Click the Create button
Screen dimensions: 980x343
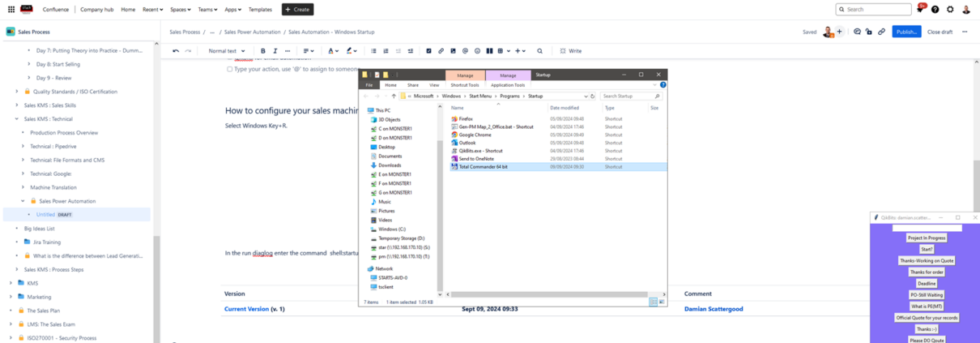[297, 10]
